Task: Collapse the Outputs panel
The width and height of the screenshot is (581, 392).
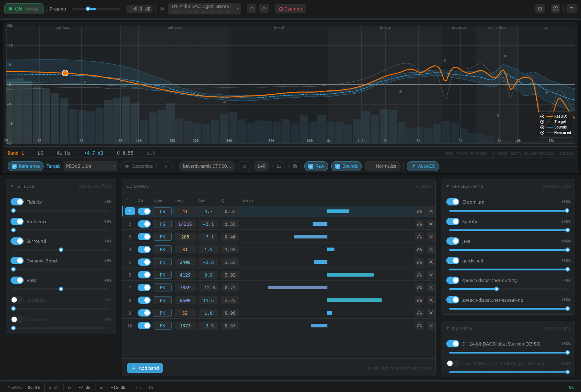Action: (x=448, y=328)
